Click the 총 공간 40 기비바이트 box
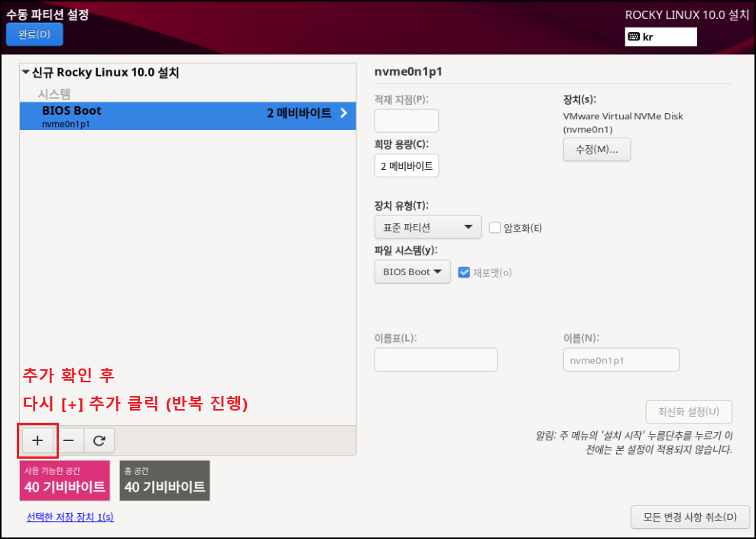This screenshot has height=539, width=756. (164, 481)
